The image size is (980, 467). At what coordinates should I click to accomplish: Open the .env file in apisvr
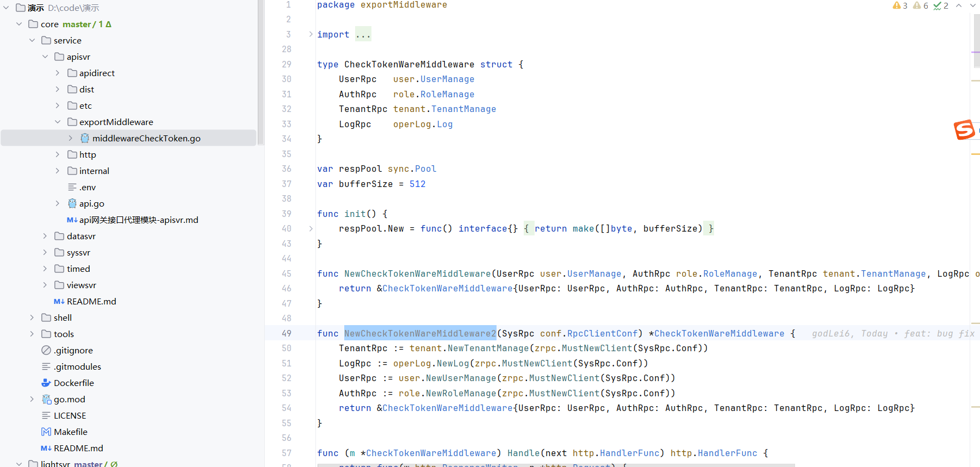click(x=87, y=187)
